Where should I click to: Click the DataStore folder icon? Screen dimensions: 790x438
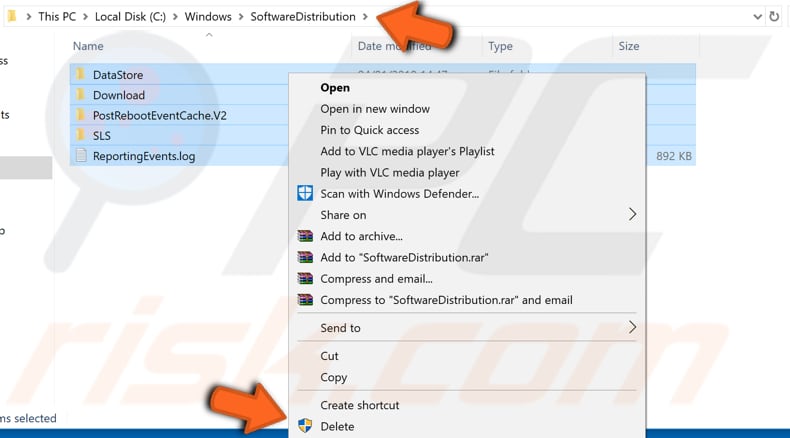pyautogui.click(x=80, y=75)
